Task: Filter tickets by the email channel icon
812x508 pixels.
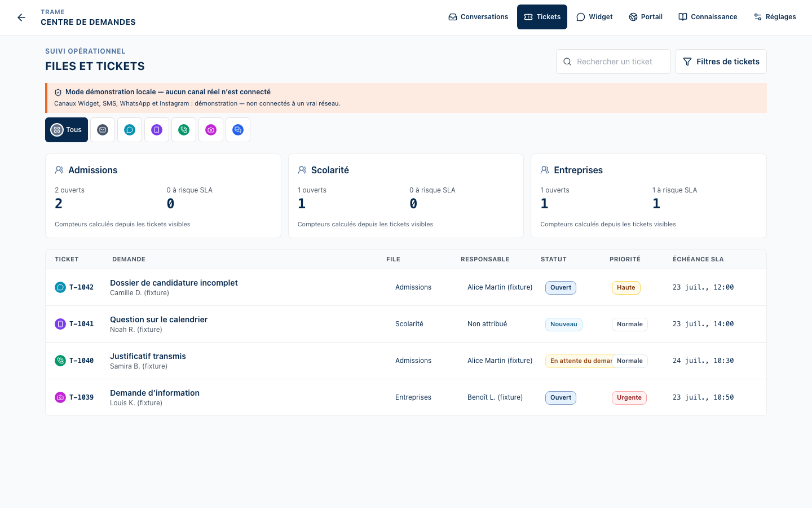Action: click(103, 130)
